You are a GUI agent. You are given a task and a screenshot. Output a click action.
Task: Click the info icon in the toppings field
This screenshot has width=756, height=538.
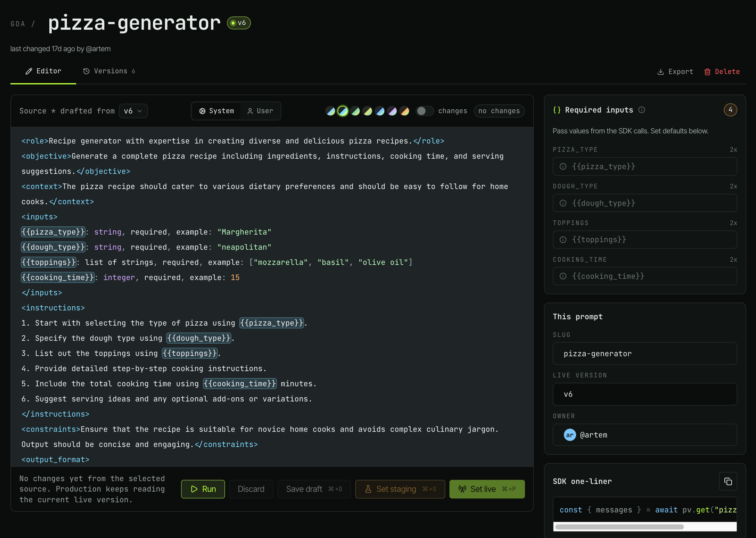pos(563,240)
